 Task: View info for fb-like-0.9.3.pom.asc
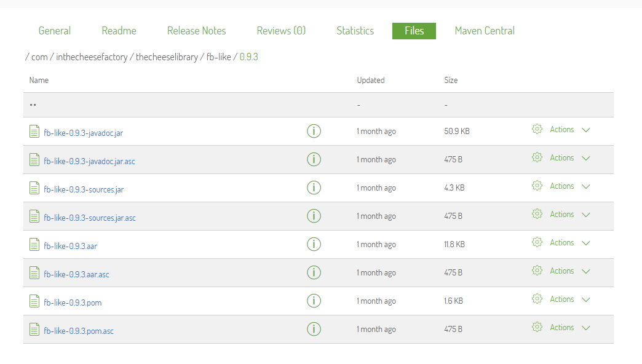(314, 329)
